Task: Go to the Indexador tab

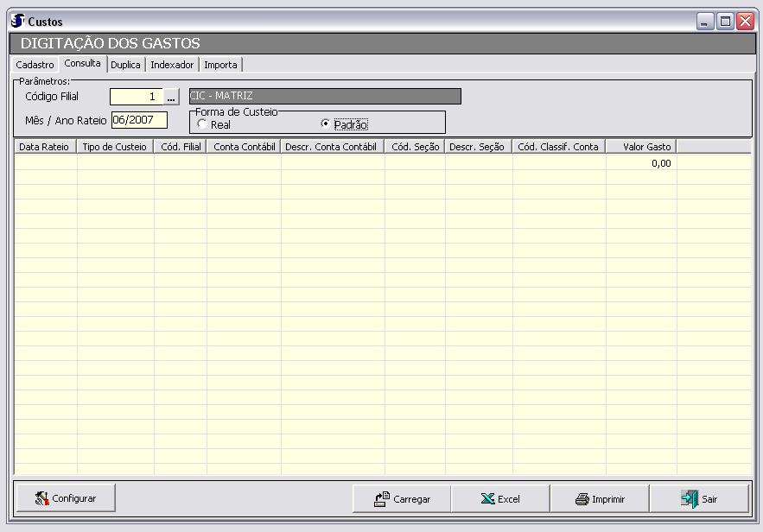Action: 172,65
